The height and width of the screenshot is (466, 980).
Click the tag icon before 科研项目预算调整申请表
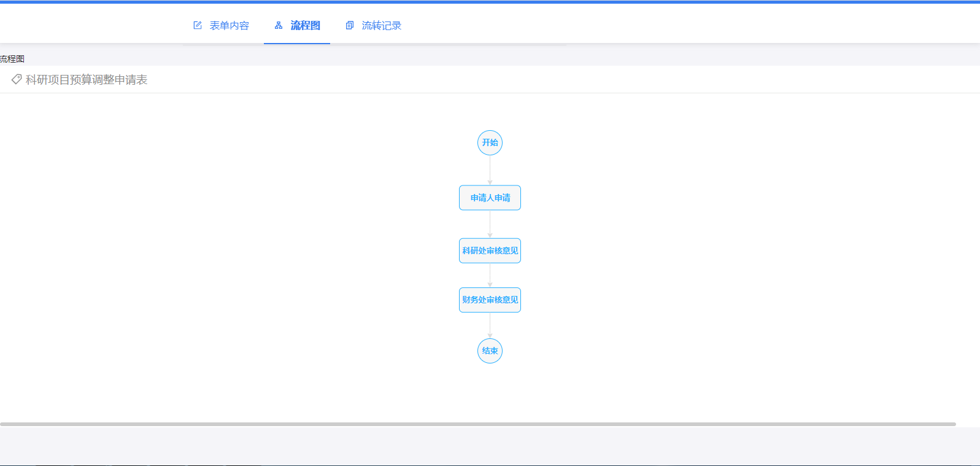(17, 79)
